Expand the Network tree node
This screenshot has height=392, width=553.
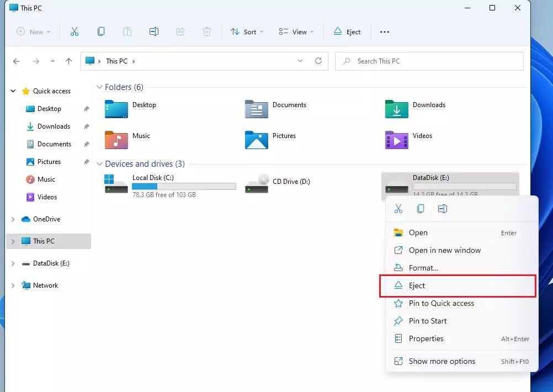[13, 285]
